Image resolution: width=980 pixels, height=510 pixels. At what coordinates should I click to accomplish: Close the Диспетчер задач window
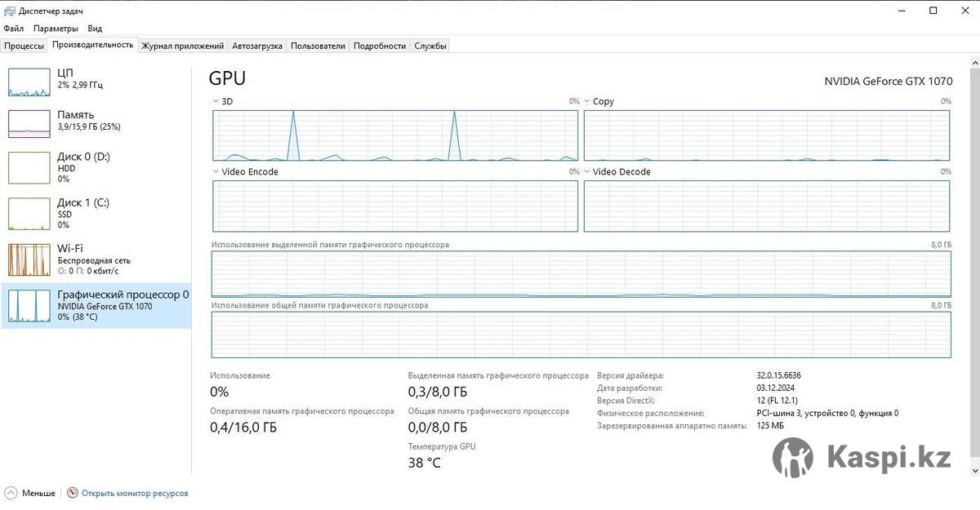pyautogui.click(x=964, y=11)
